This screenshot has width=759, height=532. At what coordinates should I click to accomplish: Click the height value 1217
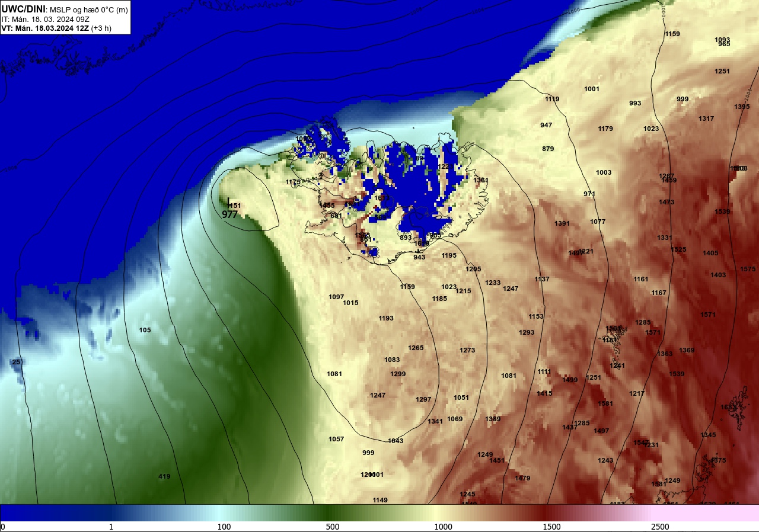pos(637,393)
